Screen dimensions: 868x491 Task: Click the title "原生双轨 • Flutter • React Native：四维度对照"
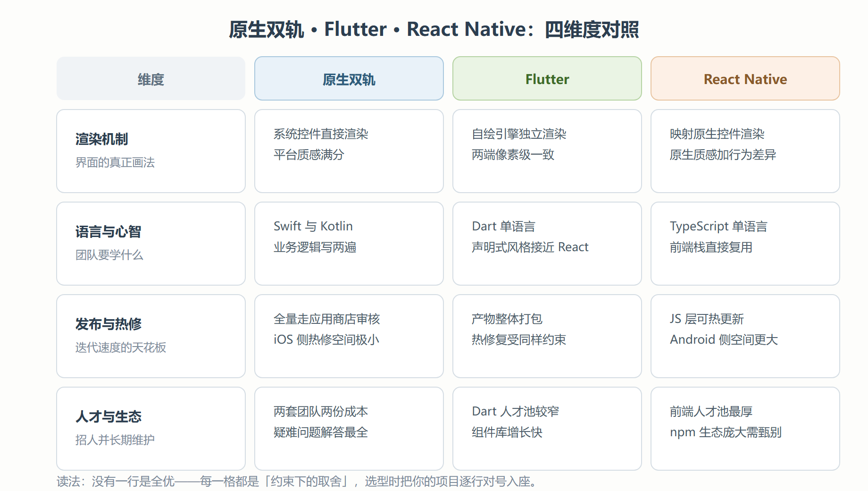[x=434, y=29]
